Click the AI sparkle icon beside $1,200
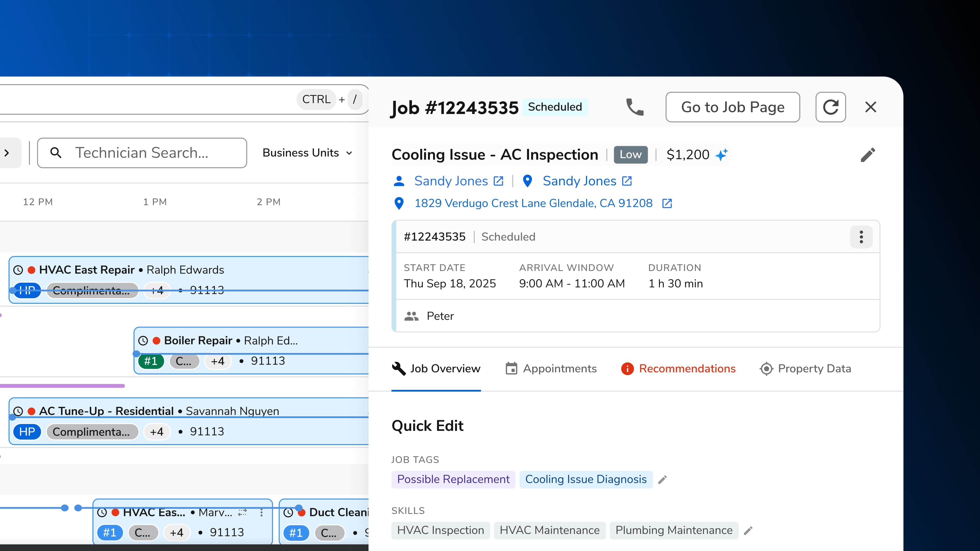This screenshot has width=980, height=551. (721, 155)
